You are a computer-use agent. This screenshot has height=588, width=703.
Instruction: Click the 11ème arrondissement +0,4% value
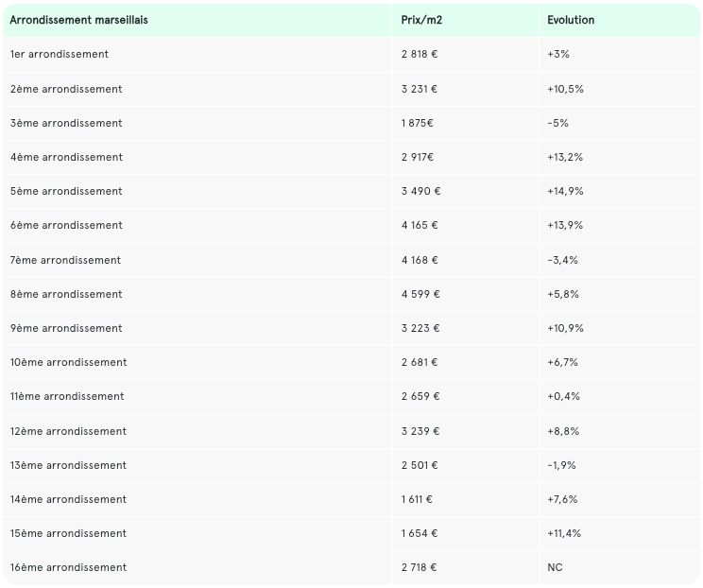tap(563, 396)
